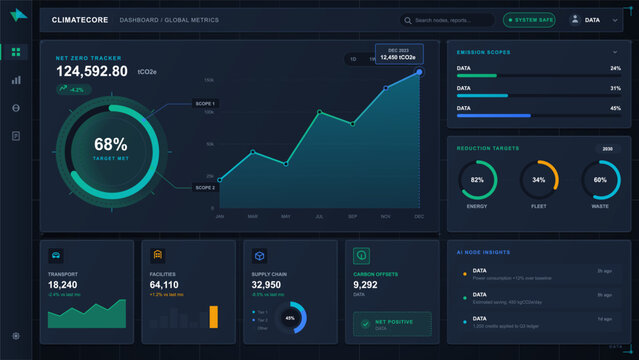This screenshot has width=639, height=360.
Task: Click the Carbon Offsets info icon
Action: (361, 256)
